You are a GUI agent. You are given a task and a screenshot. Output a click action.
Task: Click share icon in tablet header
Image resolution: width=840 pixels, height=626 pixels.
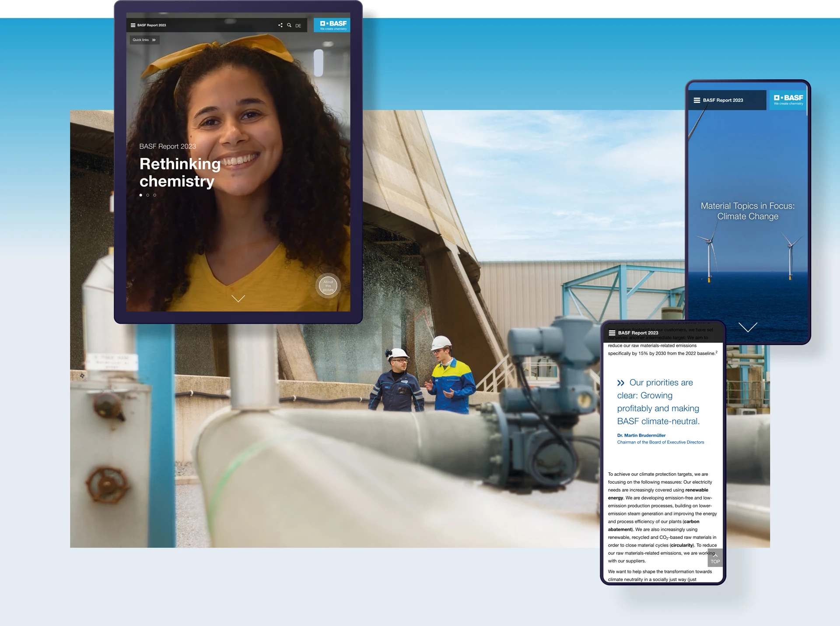tap(280, 25)
